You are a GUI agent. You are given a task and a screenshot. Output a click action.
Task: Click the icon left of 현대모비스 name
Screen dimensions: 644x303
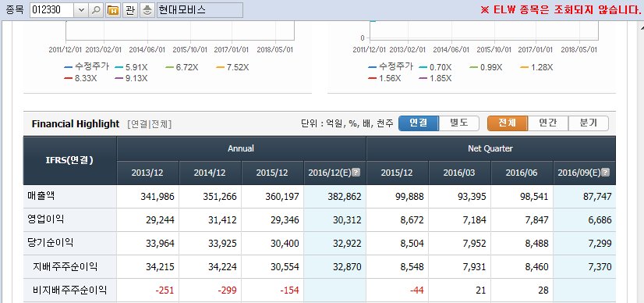coord(147,10)
